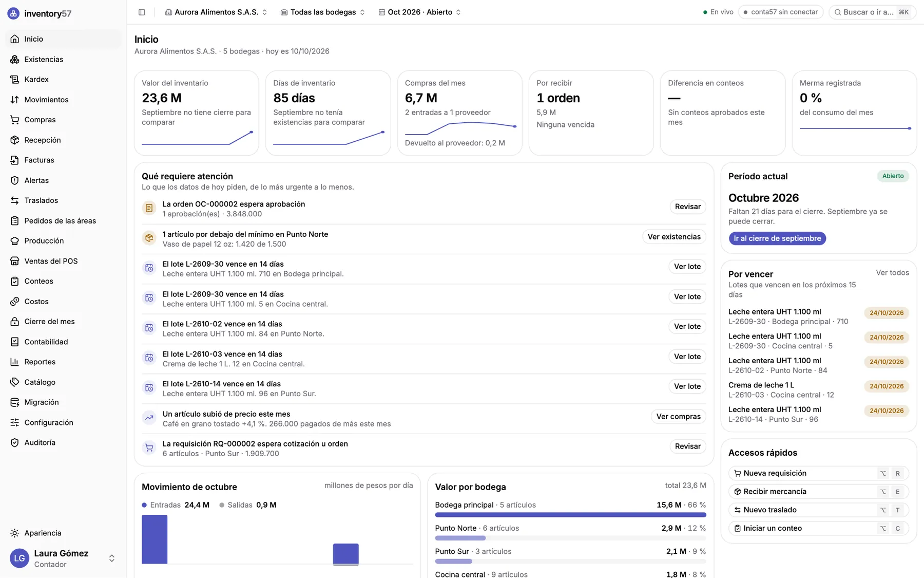Click Bodega principal value bar

click(x=570, y=515)
